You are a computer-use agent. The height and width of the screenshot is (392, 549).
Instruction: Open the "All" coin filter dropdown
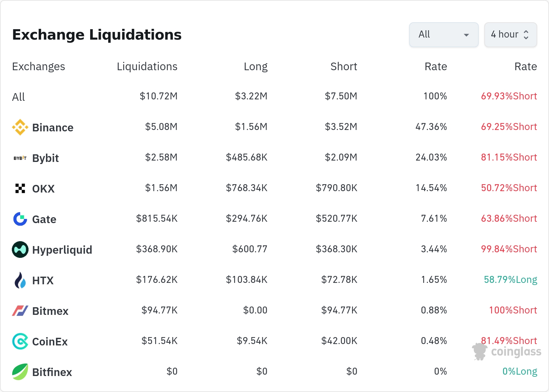click(444, 35)
